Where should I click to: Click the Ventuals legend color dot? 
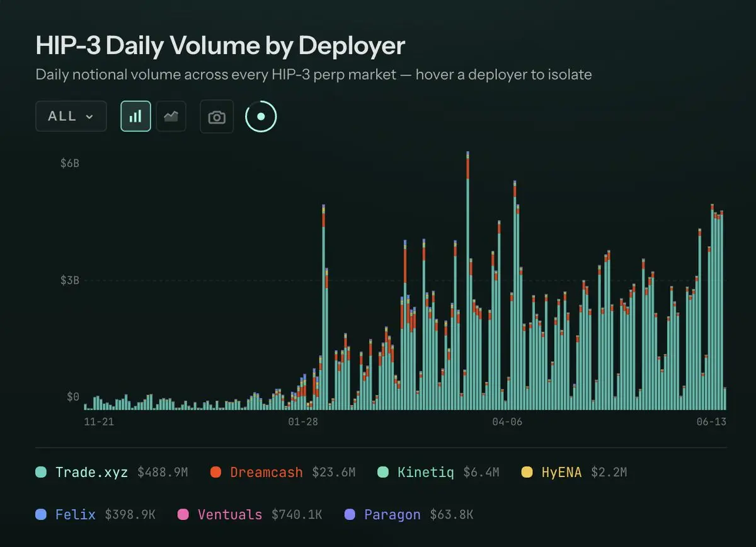183,515
